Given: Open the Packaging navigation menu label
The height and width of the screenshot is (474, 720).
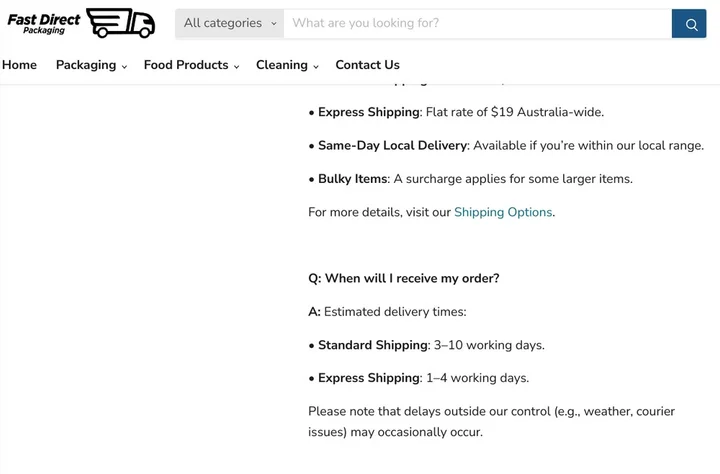Looking at the screenshot, I should [x=86, y=65].
